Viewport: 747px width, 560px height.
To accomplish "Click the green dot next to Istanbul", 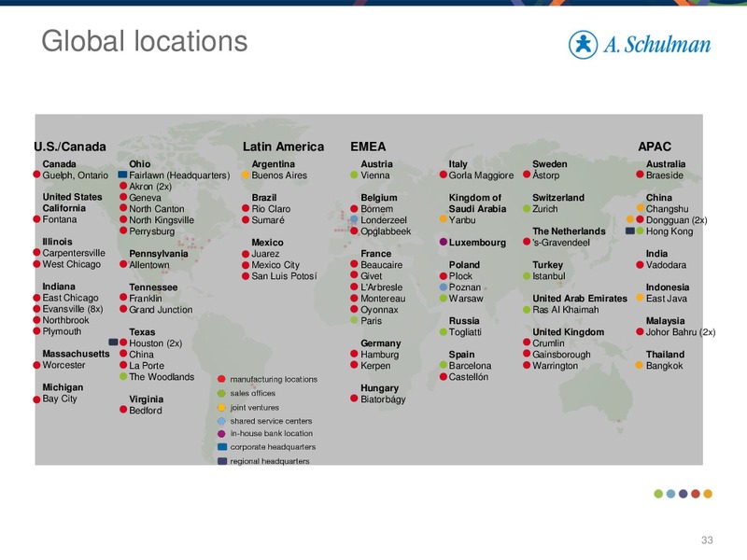I will pos(527,275).
